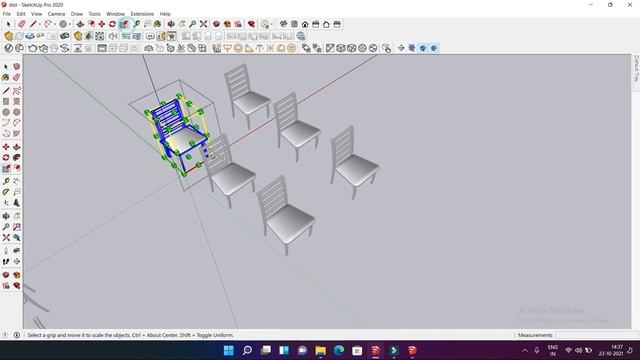This screenshot has width=640, height=360.
Task: Open the Window menu
Action: coord(116,14)
